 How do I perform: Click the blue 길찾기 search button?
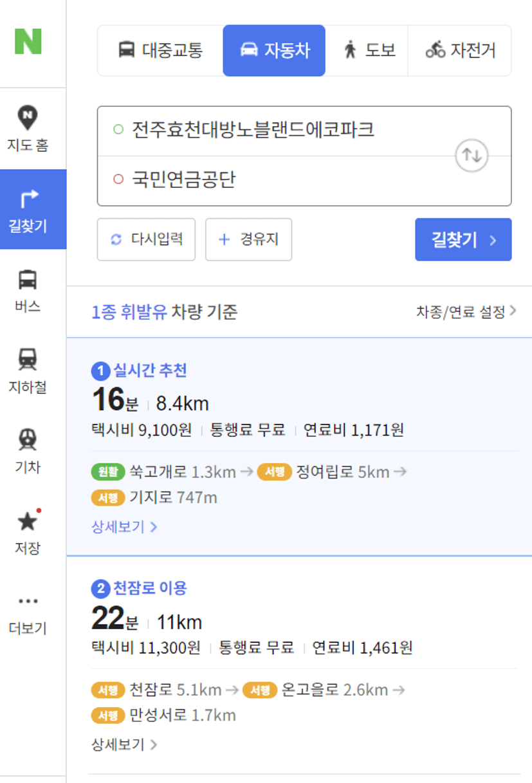point(463,239)
